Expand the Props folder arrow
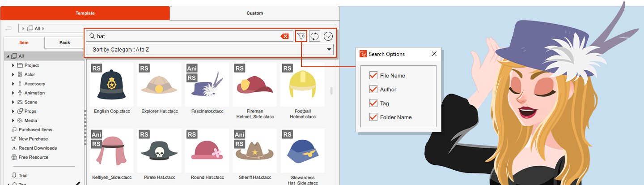 13,112
